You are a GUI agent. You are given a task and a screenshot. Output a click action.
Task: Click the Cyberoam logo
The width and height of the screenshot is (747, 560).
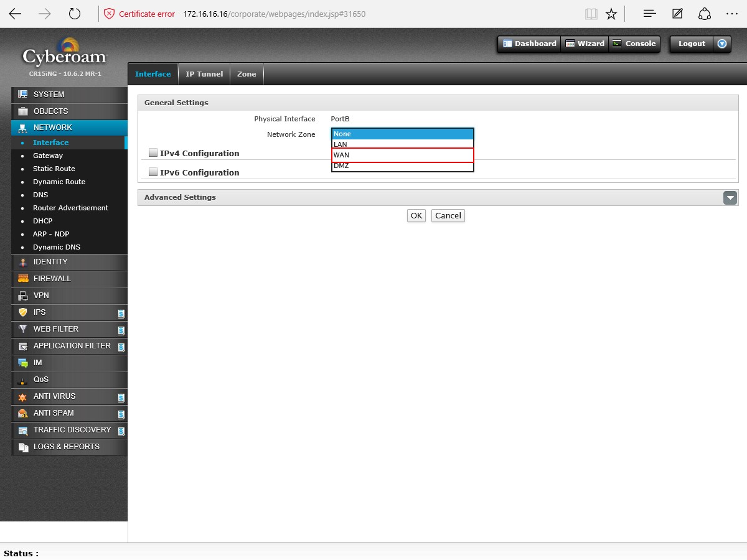pos(65,54)
